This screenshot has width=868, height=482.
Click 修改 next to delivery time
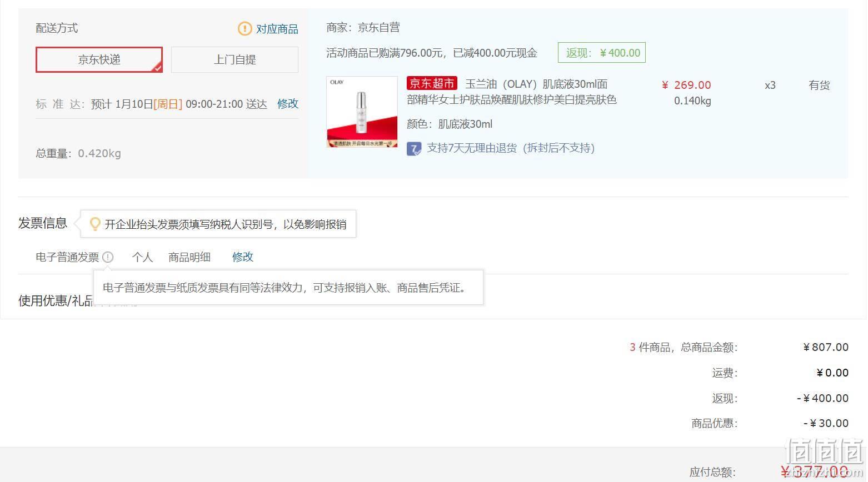(288, 103)
